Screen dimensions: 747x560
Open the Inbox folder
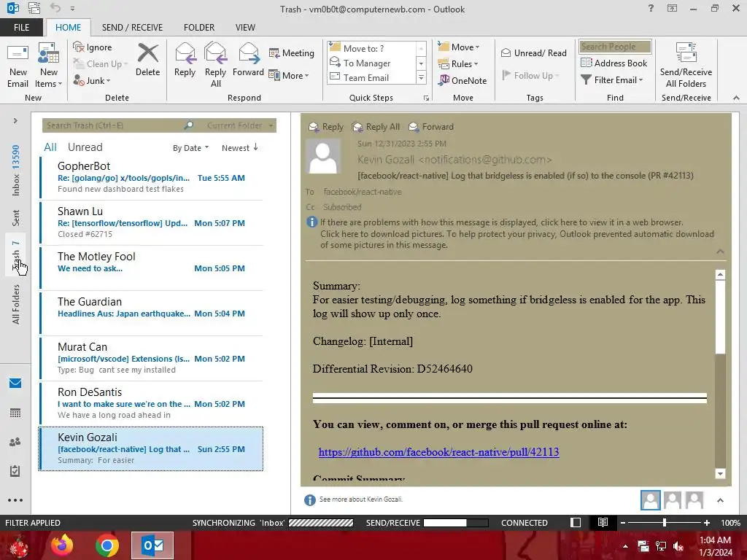coord(16,170)
